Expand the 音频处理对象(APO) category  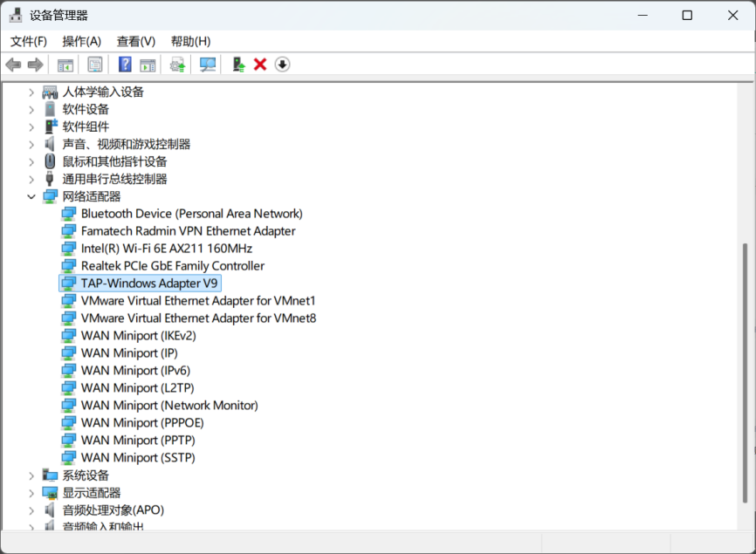click(x=31, y=510)
